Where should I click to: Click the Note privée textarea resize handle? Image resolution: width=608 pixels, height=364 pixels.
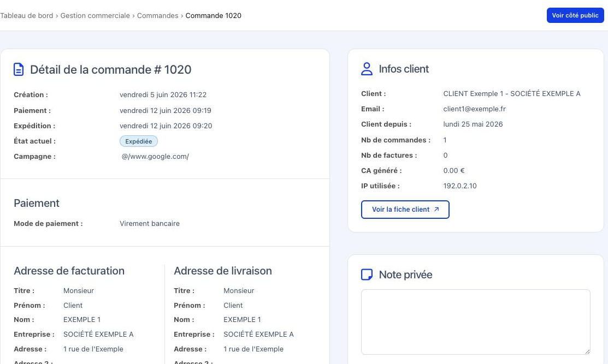(x=587, y=351)
